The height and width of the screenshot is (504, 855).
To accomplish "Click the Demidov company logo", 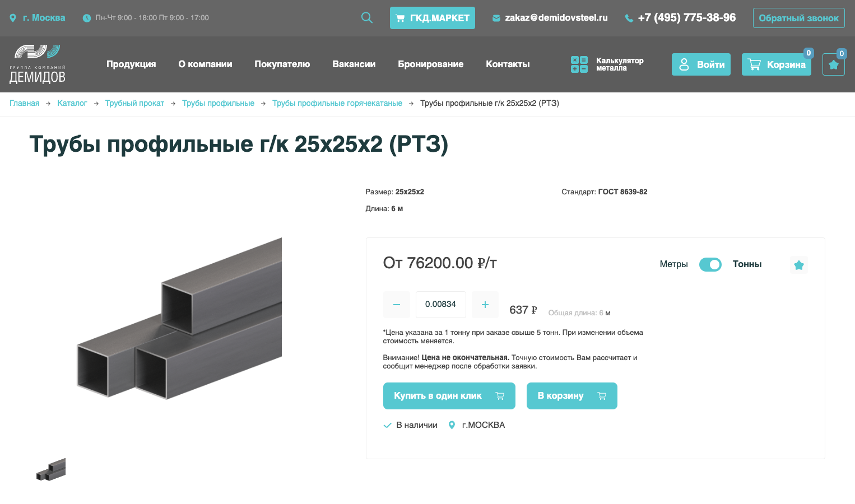I will coord(38,64).
